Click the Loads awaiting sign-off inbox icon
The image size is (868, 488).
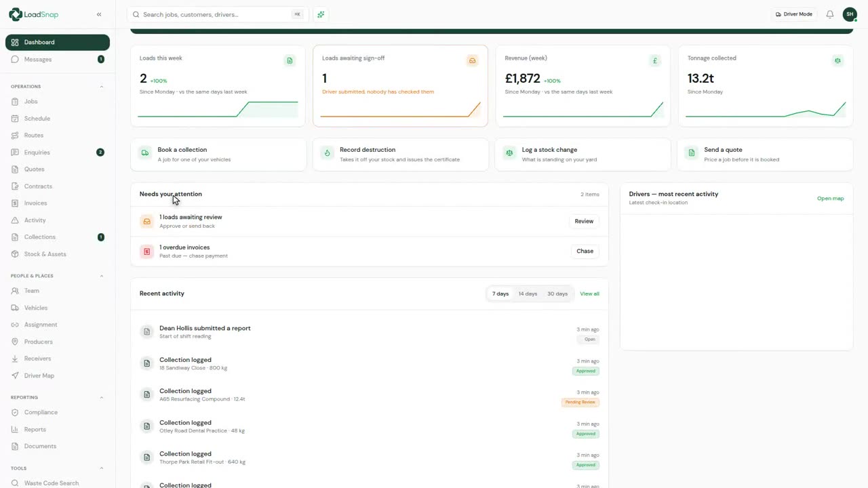[x=473, y=61]
